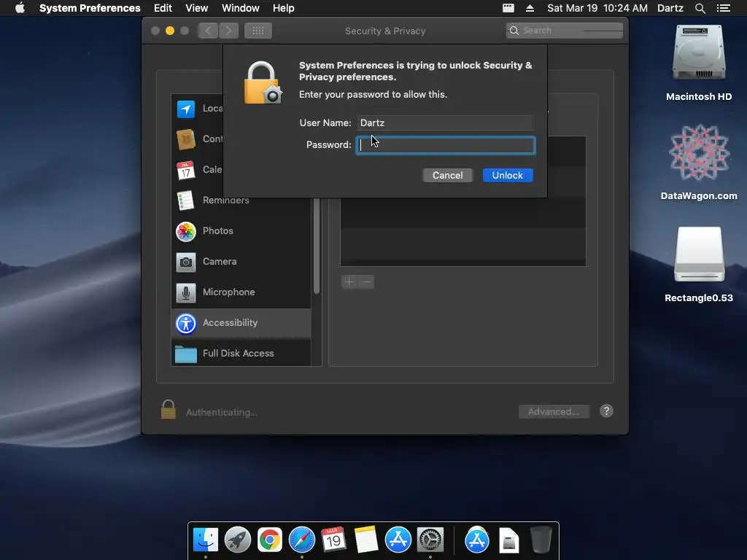Click the Dartz user name in menu bar
Screen dimensions: 747x560
click(x=670, y=8)
